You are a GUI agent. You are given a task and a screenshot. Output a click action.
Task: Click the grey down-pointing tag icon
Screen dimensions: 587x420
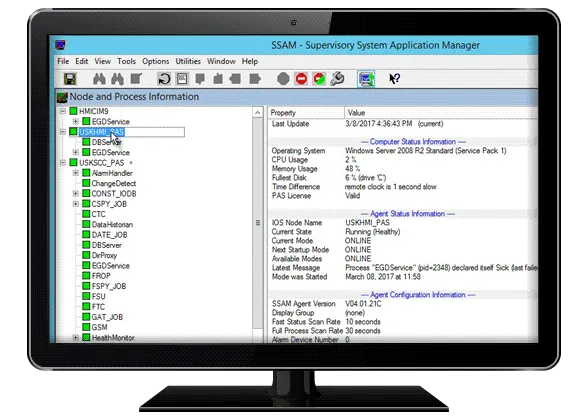(200, 79)
